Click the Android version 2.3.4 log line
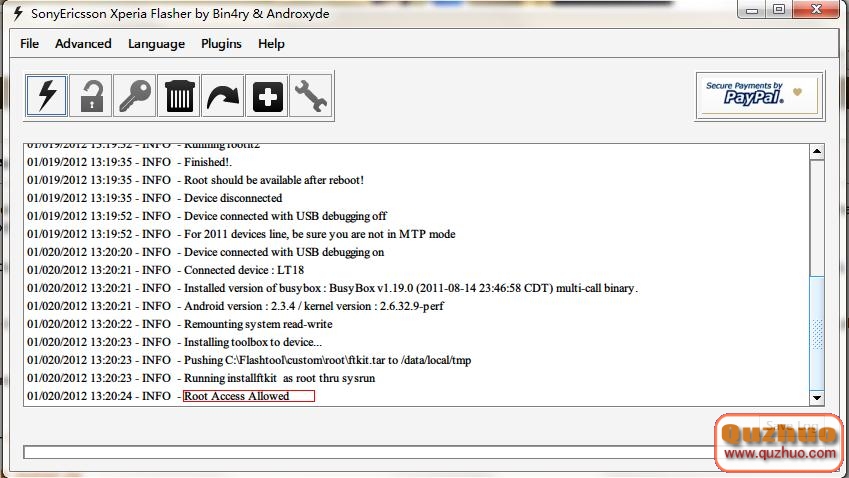849x478 pixels. click(x=236, y=306)
